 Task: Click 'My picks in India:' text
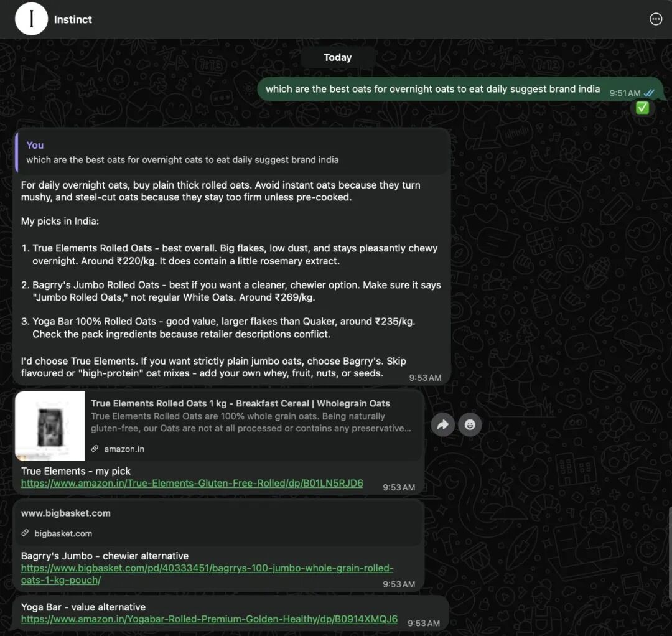pos(60,221)
